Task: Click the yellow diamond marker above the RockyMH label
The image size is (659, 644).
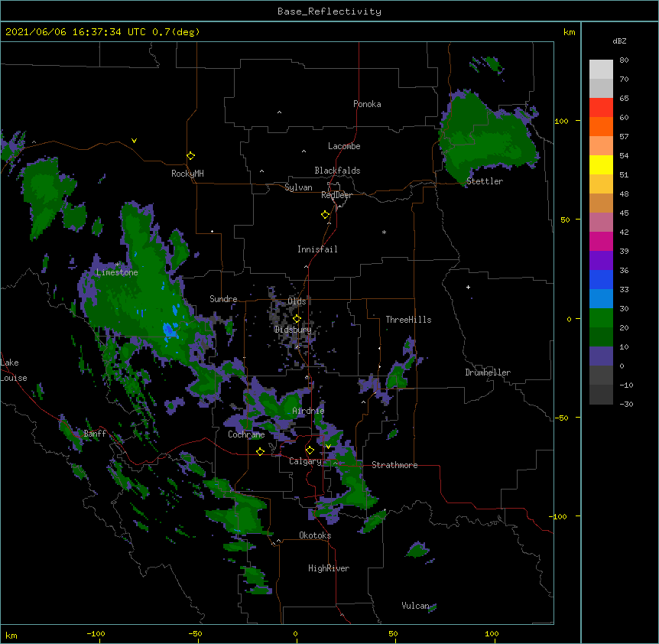Action: (190, 156)
